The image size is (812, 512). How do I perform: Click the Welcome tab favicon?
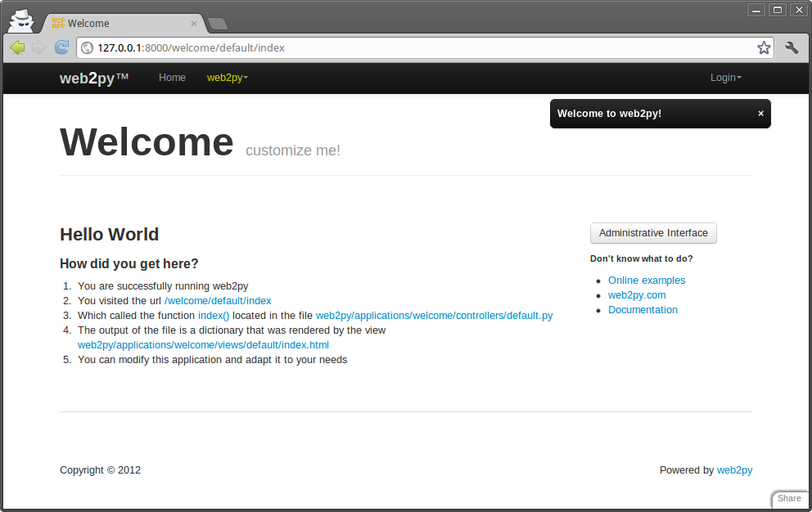(58, 23)
